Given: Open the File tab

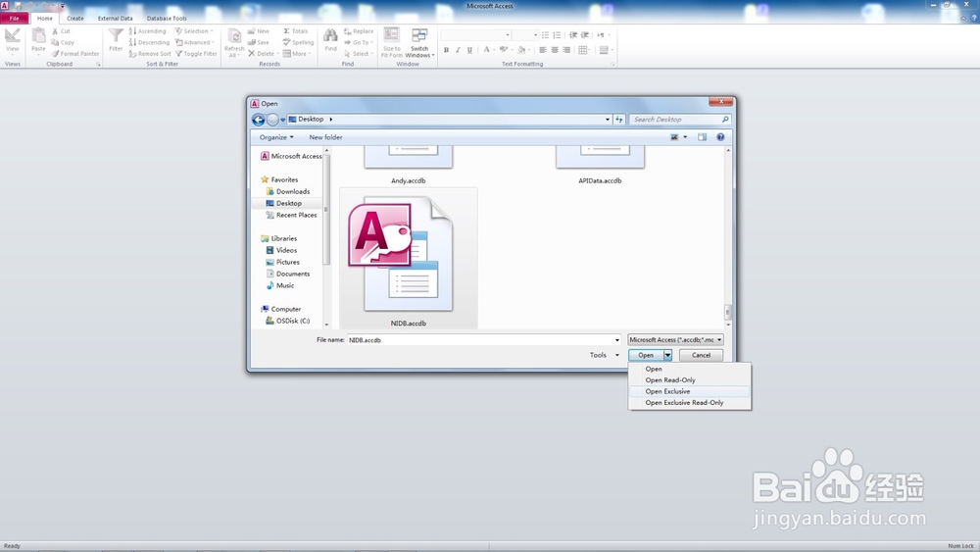Looking at the screenshot, I should (x=15, y=18).
